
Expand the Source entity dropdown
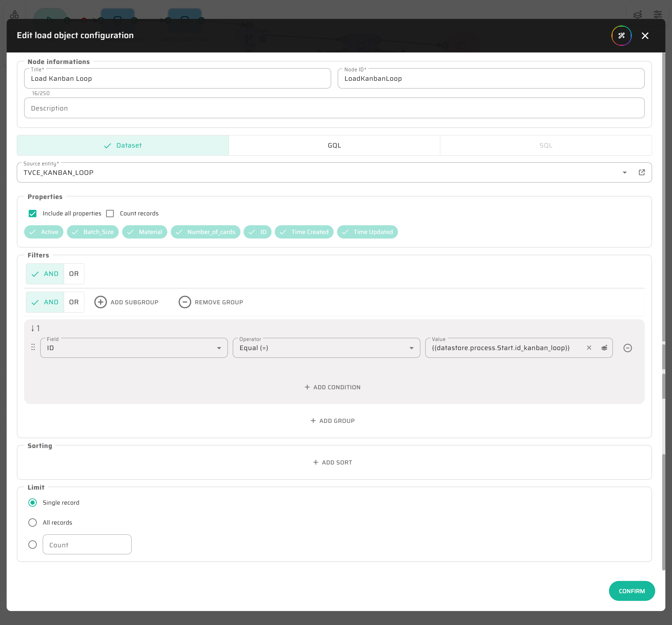624,172
